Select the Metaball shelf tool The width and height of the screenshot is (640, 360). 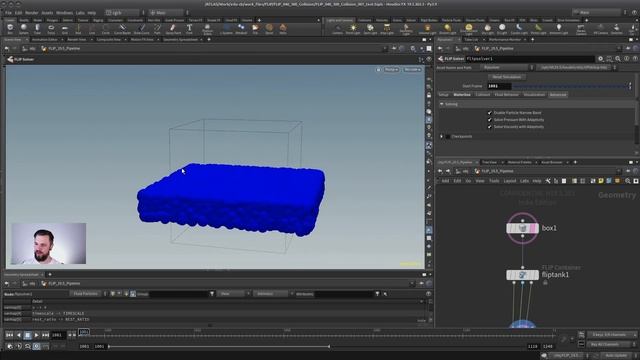click(241, 29)
